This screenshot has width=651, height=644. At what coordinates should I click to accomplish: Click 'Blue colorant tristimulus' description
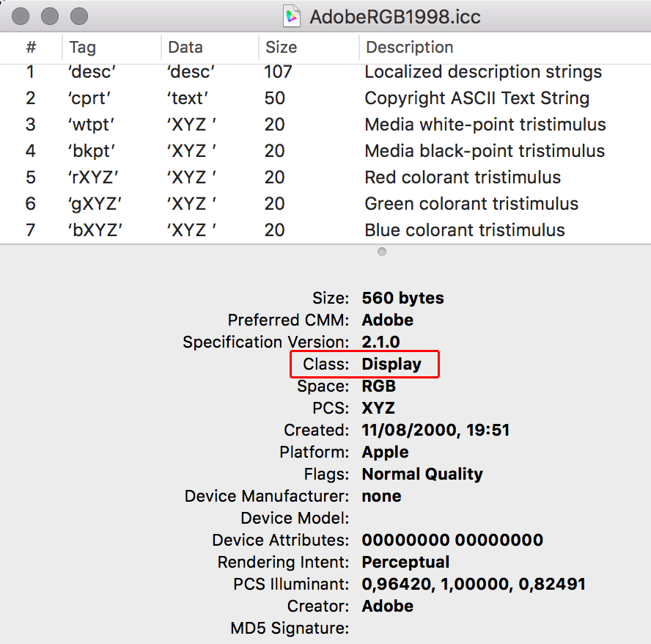465,230
